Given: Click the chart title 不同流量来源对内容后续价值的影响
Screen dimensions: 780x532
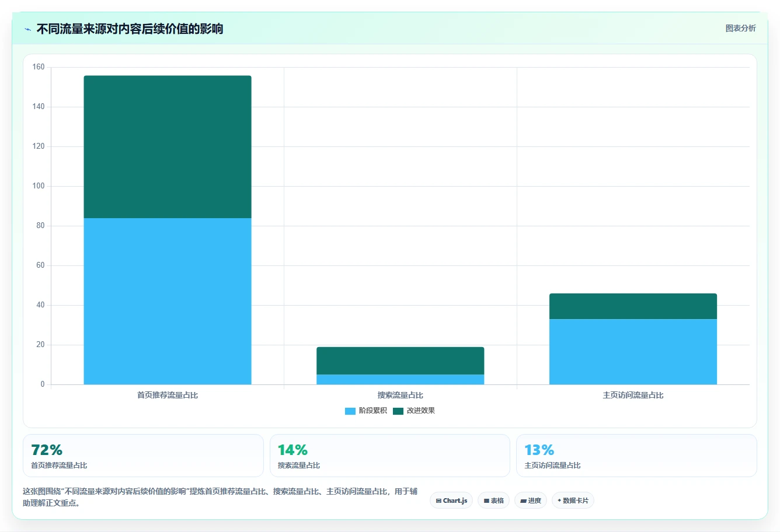Looking at the screenshot, I should (x=130, y=29).
